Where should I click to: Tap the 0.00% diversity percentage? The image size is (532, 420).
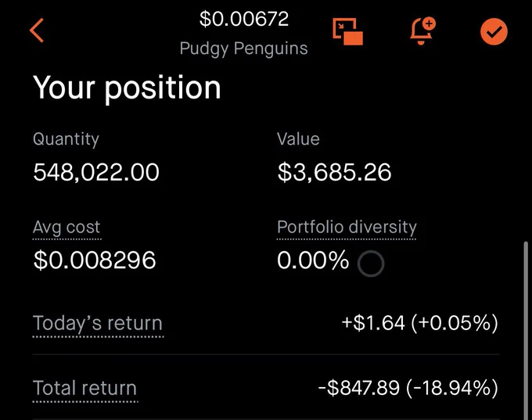[313, 260]
